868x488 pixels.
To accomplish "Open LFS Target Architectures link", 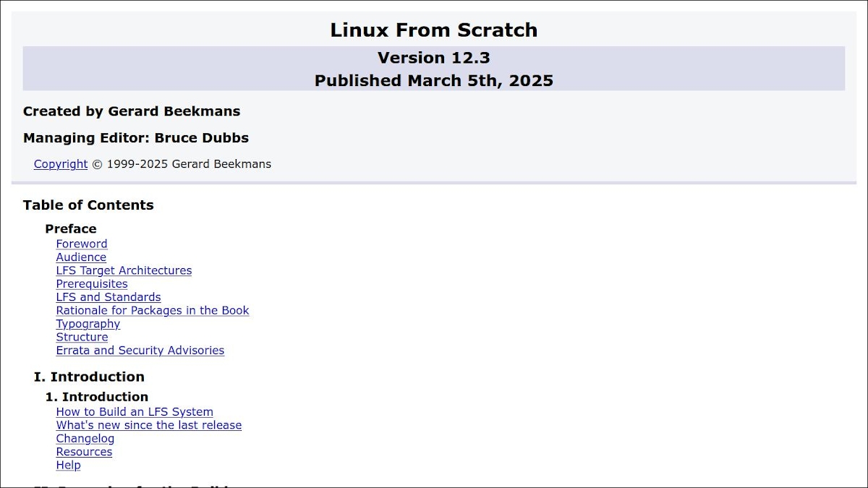I will (x=124, y=270).
